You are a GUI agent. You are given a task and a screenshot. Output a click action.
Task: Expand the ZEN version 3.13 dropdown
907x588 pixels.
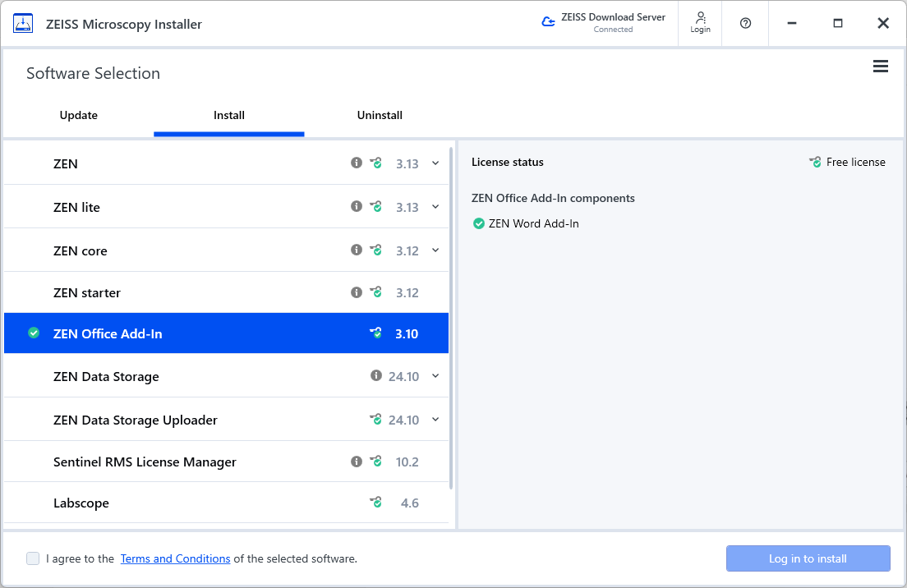[x=435, y=163]
